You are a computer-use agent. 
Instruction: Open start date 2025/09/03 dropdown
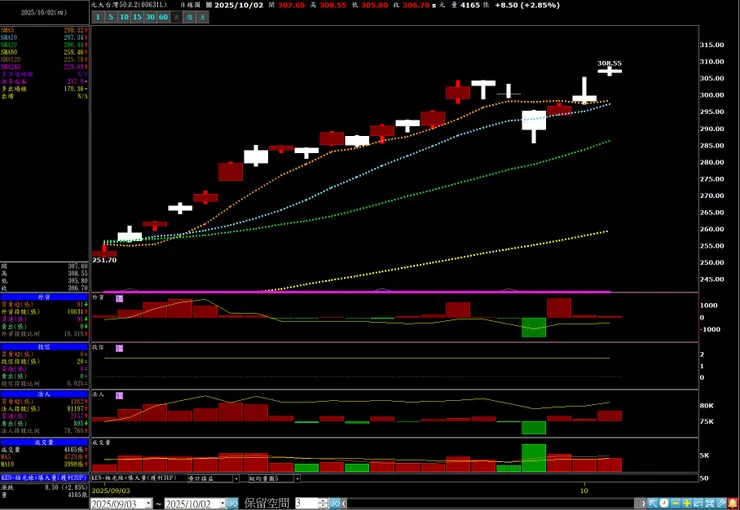tap(148, 503)
